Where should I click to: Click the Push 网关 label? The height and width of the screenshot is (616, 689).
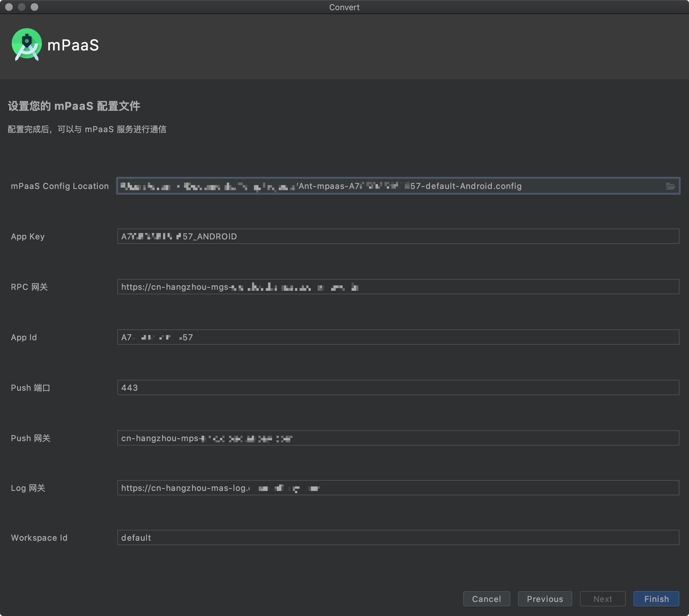click(x=30, y=438)
